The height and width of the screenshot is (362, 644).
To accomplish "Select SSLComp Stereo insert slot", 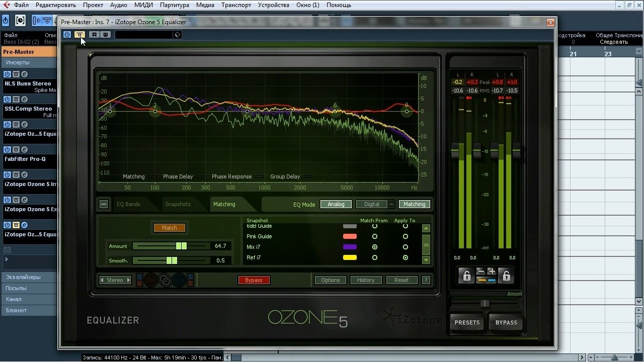I will 30,112.
